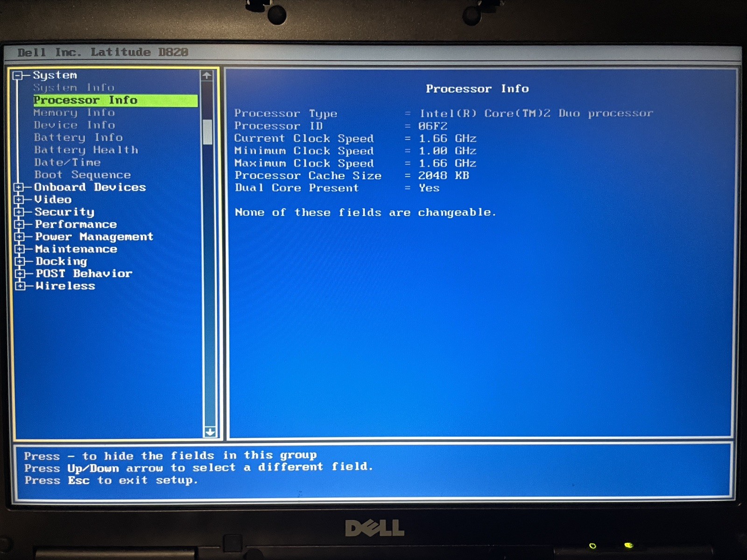Select the highlighted Processor Info entry
The width and height of the screenshot is (747, 560).
pyautogui.click(x=115, y=100)
